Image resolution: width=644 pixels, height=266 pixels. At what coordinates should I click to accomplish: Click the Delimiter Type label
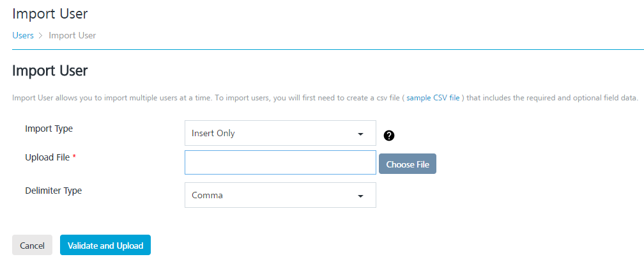tap(54, 191)
